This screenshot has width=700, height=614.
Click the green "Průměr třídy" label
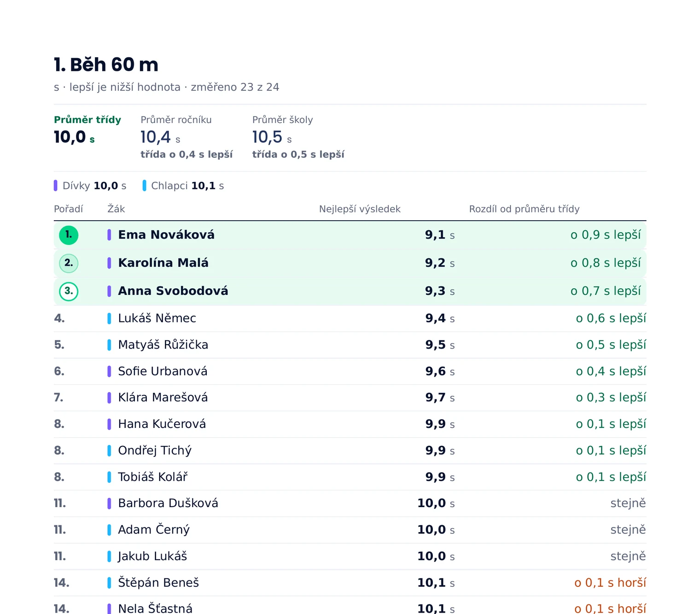[87, 120]
